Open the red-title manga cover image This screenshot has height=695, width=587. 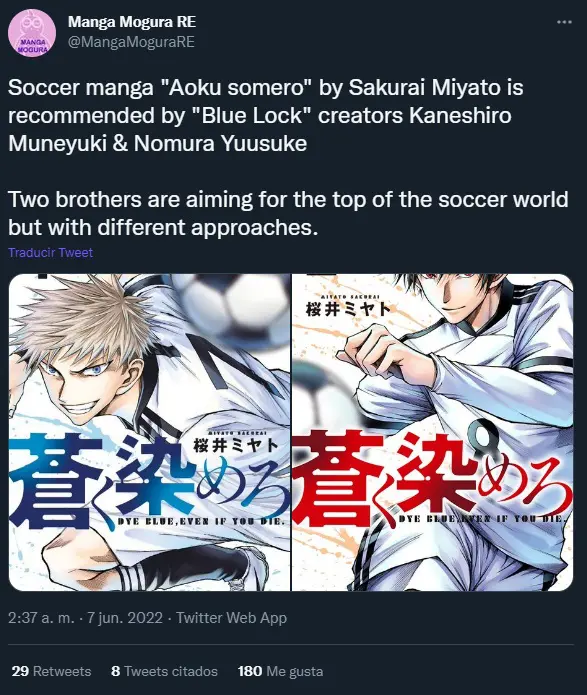pos(432,432)
